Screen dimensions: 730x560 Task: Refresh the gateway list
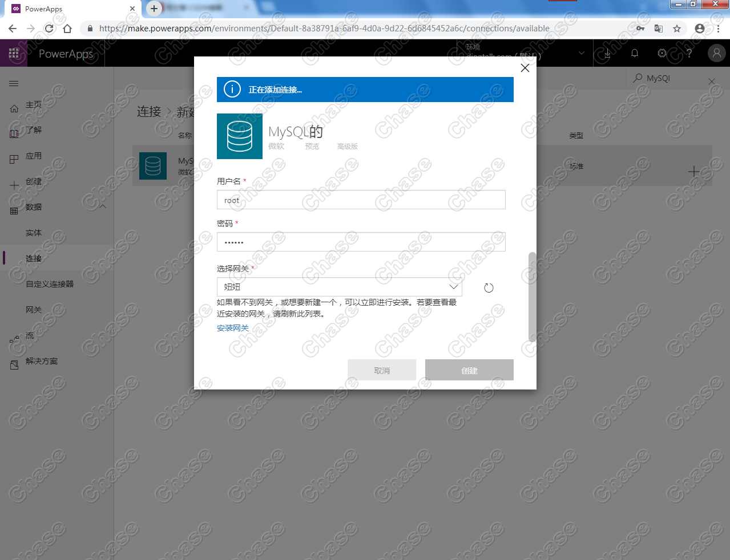489,287
